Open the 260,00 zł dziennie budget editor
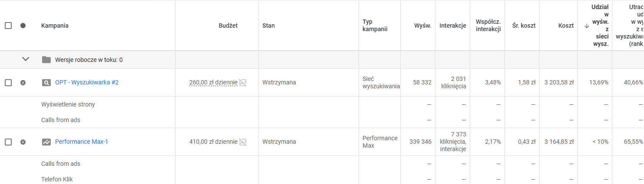This screenshot has height=184, width=644. click(x=213, y=82)
